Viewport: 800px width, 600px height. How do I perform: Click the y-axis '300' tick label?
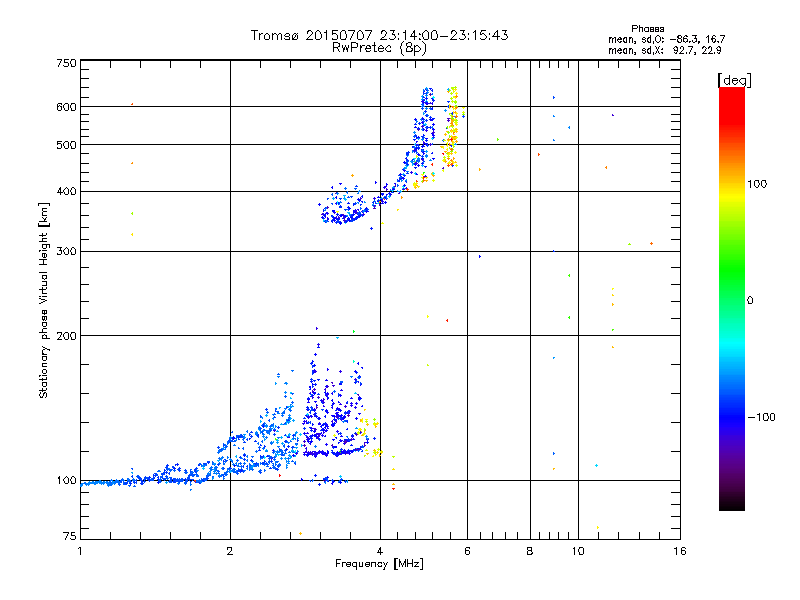click(x=66, y=252)
